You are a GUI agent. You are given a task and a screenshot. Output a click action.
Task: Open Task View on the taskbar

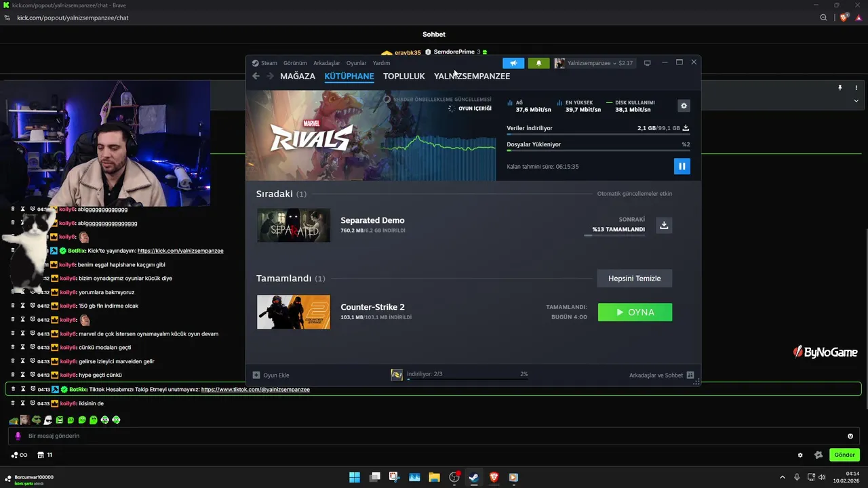374,477
